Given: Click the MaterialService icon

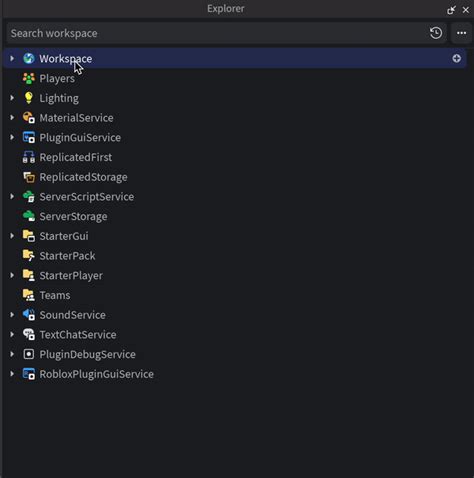Looking at the screenshot, I should [x=29, y=118].
